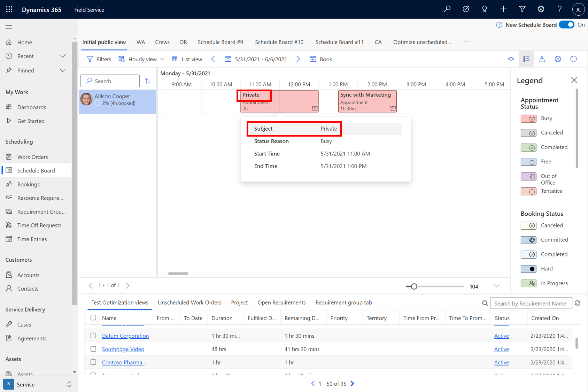
Task: Open advanced find funnel icon
Action: tap(522, 9)
